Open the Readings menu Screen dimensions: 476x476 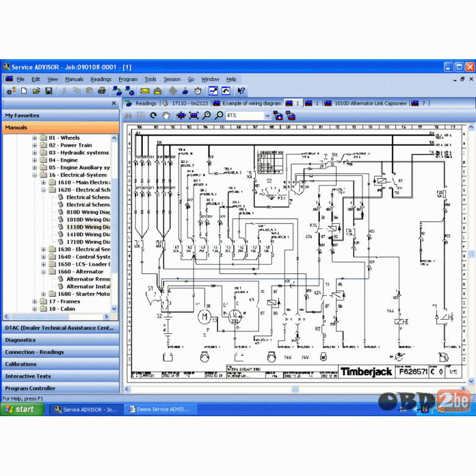[x=101, y=79]
